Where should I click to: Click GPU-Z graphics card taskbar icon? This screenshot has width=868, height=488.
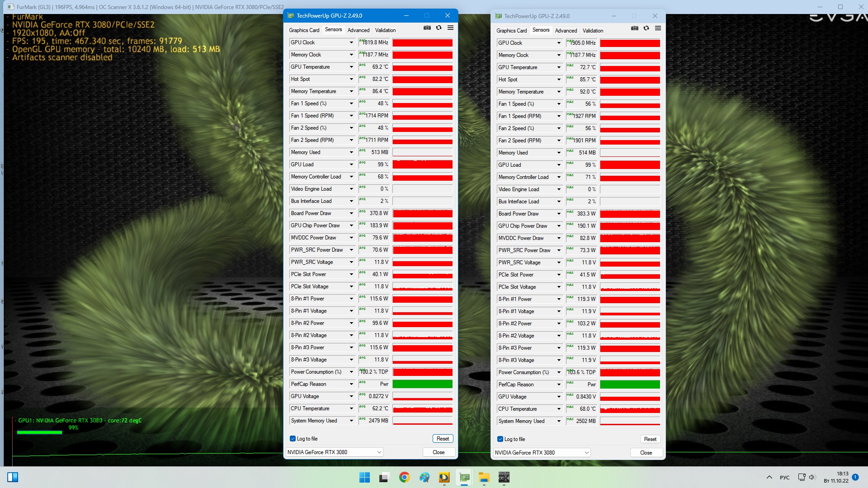coord(464,477)
